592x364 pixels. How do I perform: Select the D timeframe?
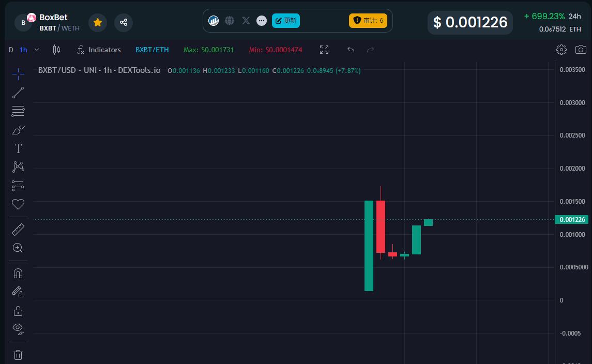pyautogui.click(x=11, y=50)
